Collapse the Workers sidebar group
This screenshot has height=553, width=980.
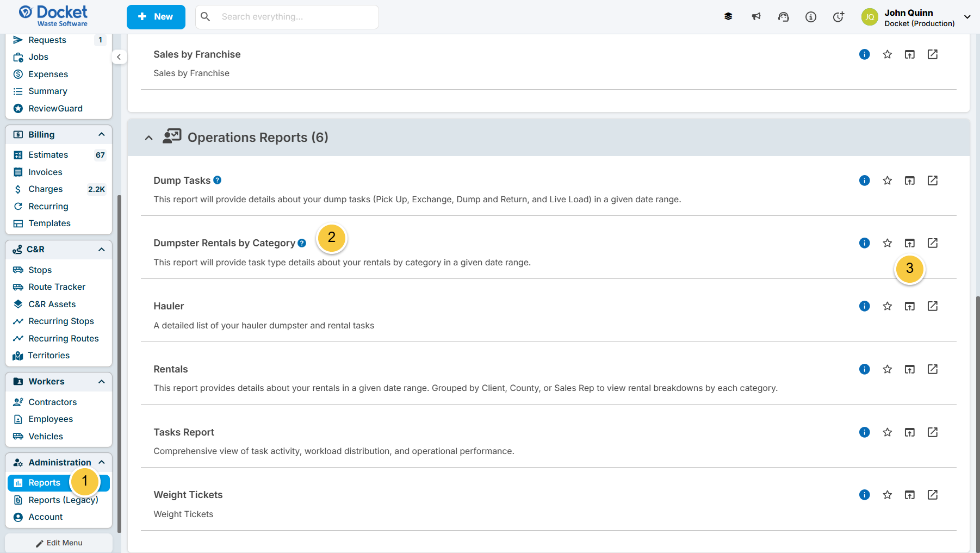(x=101, y=382)
